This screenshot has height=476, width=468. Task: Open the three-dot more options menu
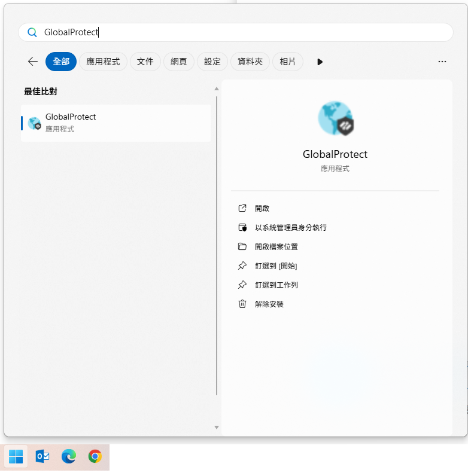coord(442,62)
